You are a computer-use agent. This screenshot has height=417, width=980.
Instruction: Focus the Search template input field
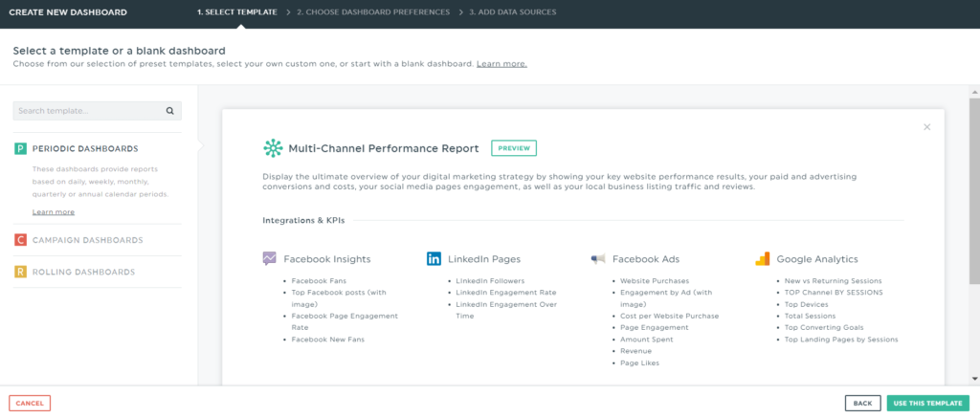point(97,111)
